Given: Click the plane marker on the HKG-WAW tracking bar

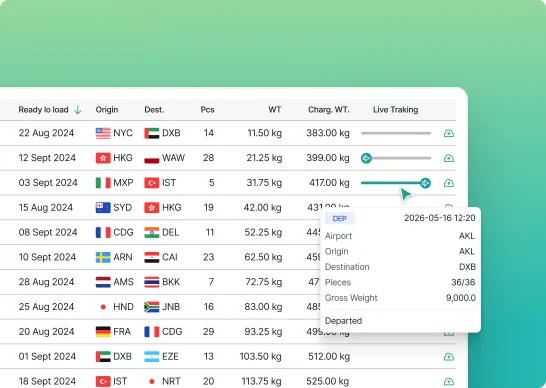Looking at the screenshot, I should (366, 158).
